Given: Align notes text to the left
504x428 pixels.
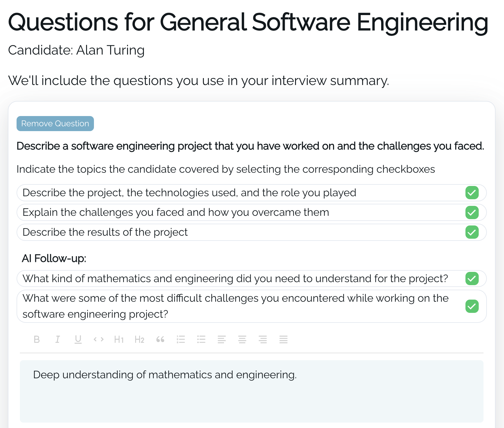Looking at the screenshot, I should point(222,339).
